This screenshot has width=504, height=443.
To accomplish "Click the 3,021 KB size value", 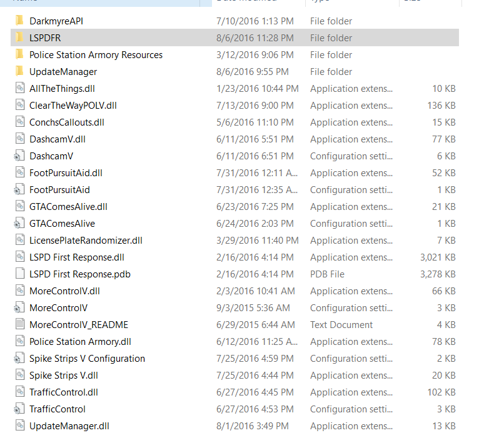I will (438, 257).
